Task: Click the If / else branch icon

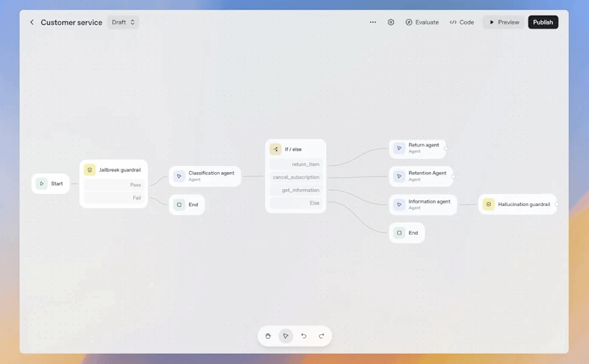Action: (275, 149)
